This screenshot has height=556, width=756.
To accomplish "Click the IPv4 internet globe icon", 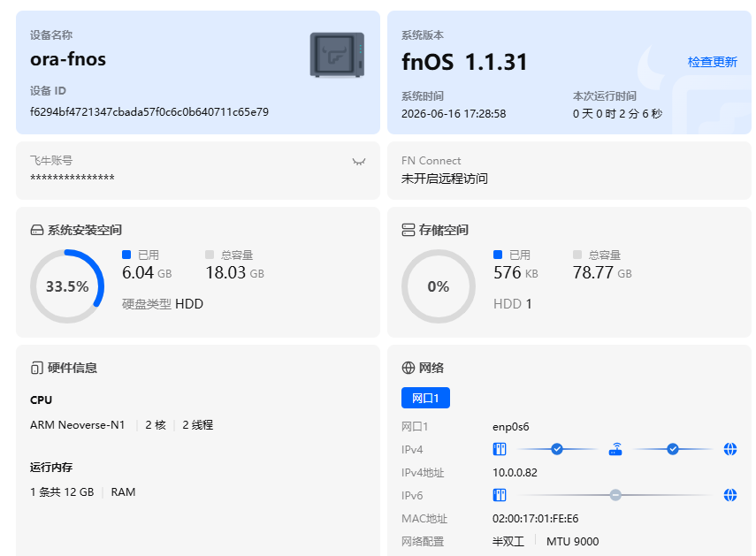I will point(730,449).
